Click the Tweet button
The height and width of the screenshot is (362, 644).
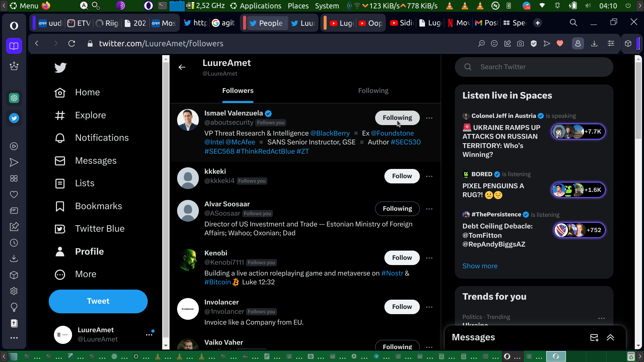pyautogui.click(x=98, y=301)
